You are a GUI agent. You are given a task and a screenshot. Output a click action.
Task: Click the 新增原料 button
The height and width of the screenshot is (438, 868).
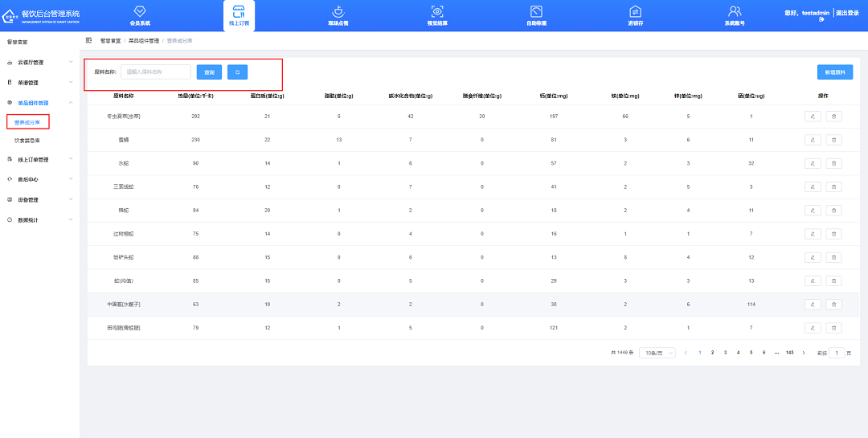(x=835, y=72)
